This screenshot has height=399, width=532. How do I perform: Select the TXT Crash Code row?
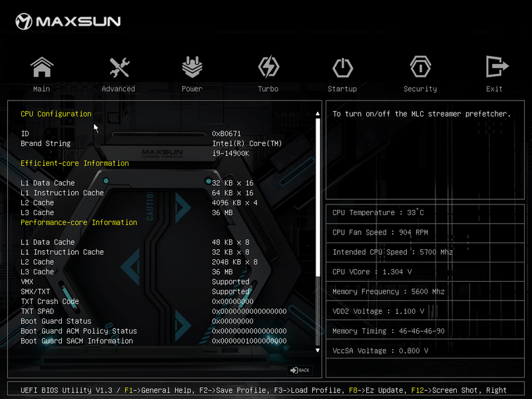click(154, 301)
